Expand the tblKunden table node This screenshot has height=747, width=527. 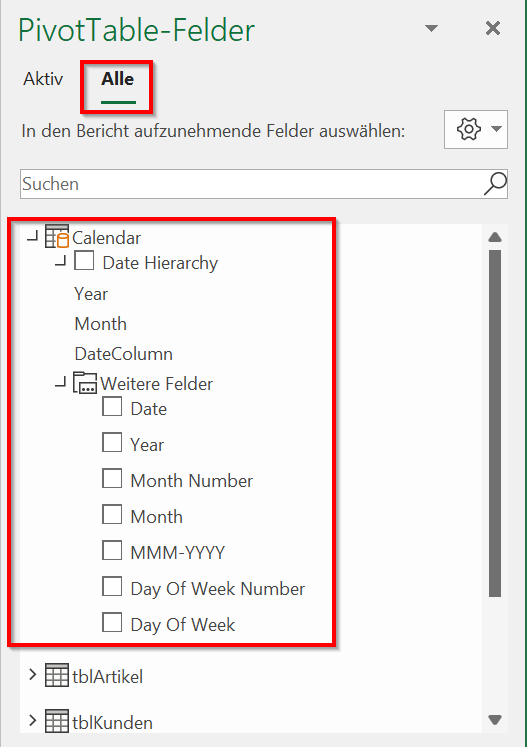point(32,720)
